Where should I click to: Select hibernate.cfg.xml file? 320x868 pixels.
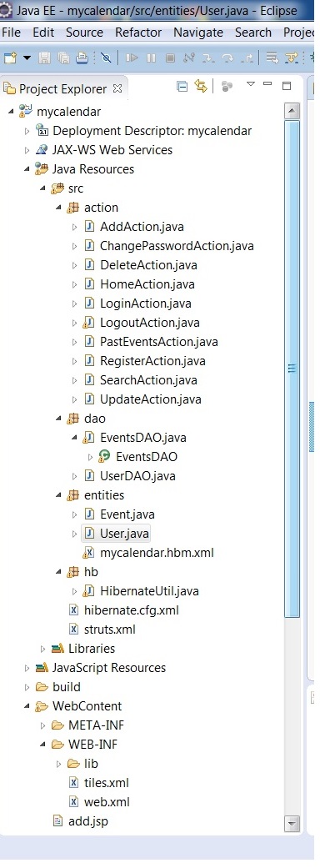pos(131,610)
